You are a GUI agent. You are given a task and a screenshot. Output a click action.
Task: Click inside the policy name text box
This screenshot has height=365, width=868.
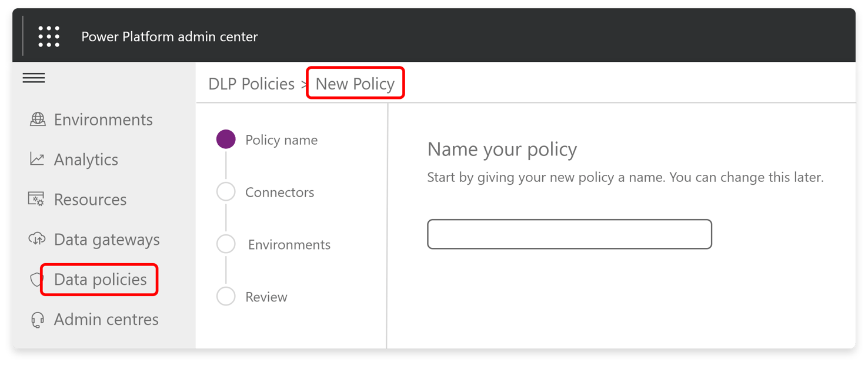tap(569, 234)
